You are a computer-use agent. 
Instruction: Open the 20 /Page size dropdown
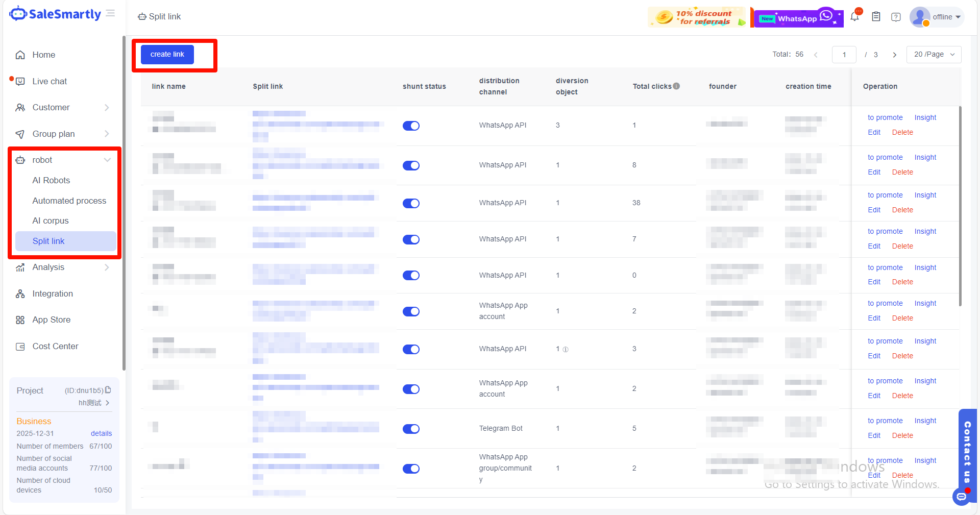[x=934, y=55]
